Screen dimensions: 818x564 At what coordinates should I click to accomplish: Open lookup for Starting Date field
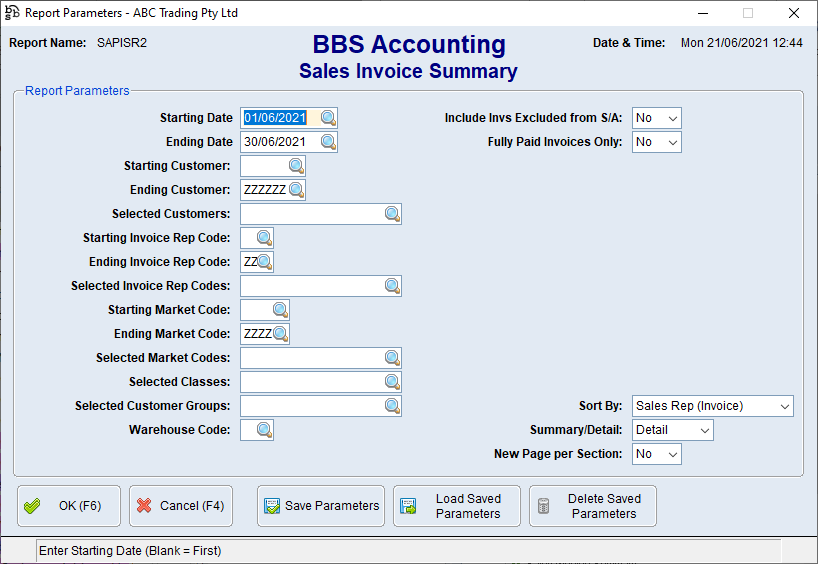point(328,118)
